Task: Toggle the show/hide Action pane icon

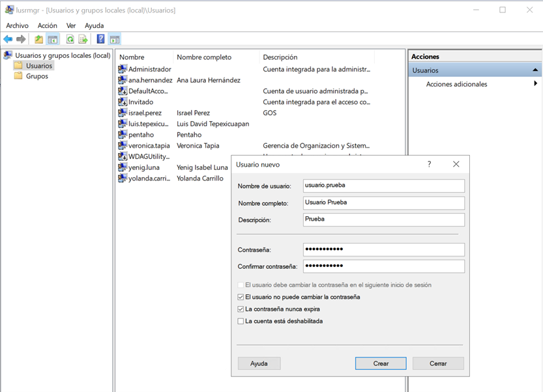Action: click(115, 40)
